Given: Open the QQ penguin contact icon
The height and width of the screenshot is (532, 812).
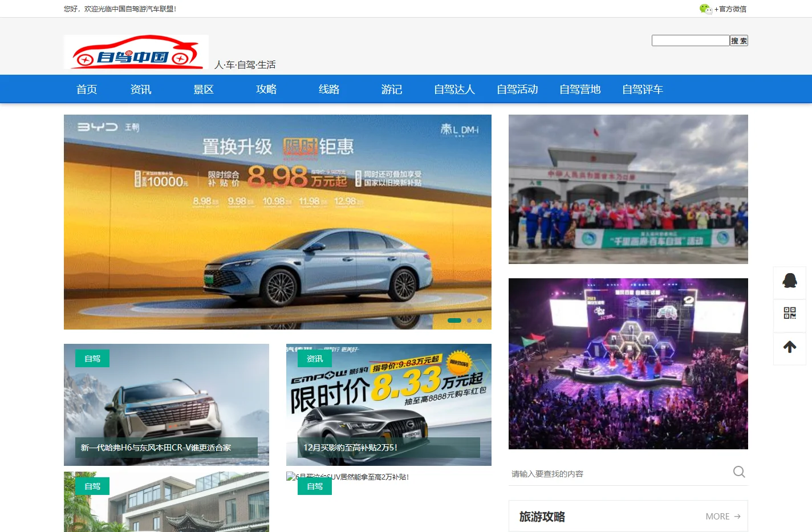Looking at the screenshot, I should 790,281.
